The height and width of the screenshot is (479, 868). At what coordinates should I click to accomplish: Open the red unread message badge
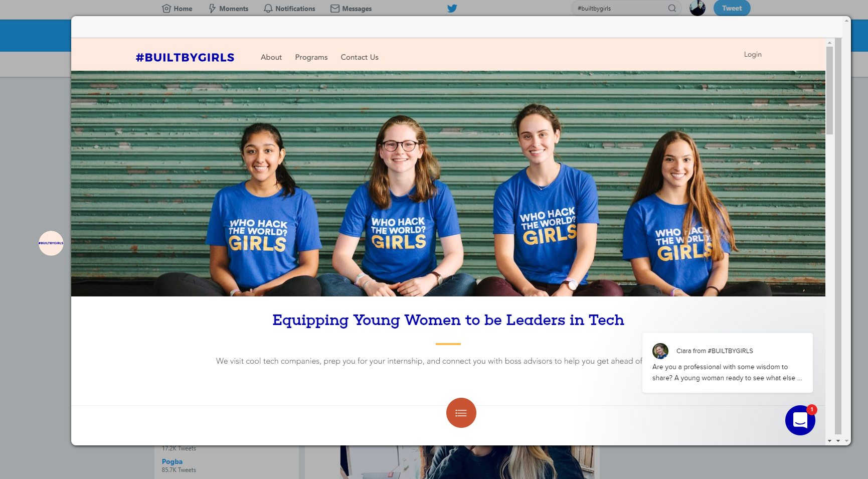(x=812, y=410)
